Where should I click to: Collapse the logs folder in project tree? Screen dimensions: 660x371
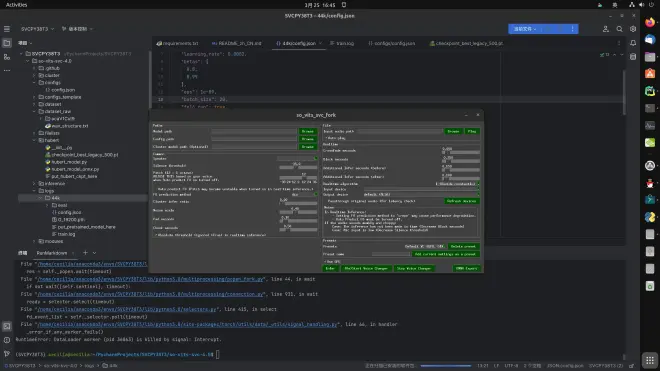pyautogui.click(x=35, y=191)
